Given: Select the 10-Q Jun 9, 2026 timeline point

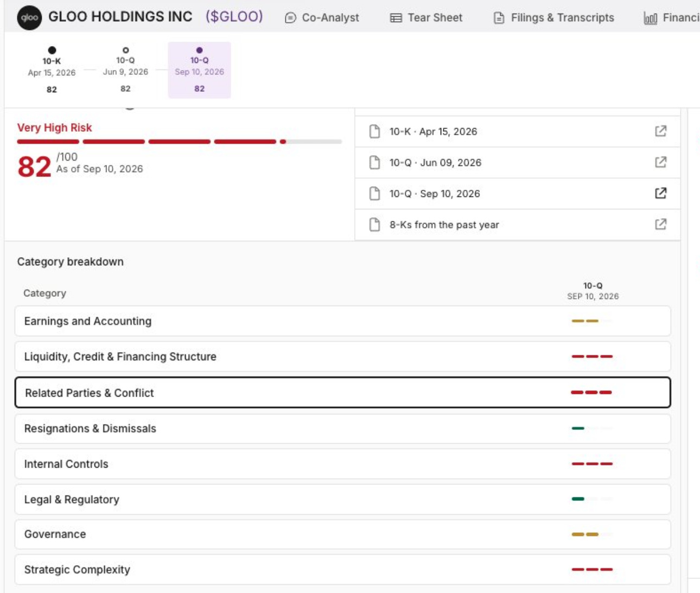Looking at the screenshot, I should [x=125, y=69].
